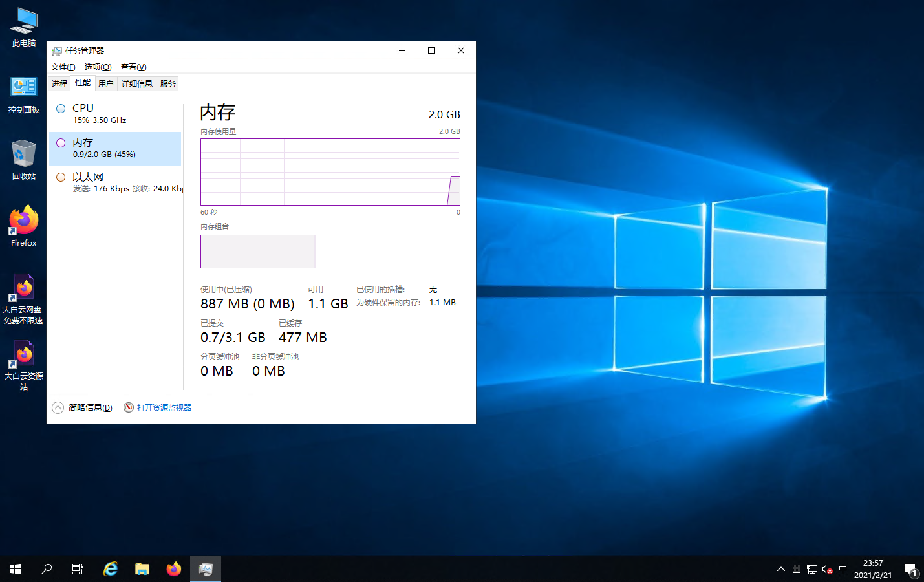Switch to the 服务 tab
This screenshot has height=582, width=924.
point(168,83)
